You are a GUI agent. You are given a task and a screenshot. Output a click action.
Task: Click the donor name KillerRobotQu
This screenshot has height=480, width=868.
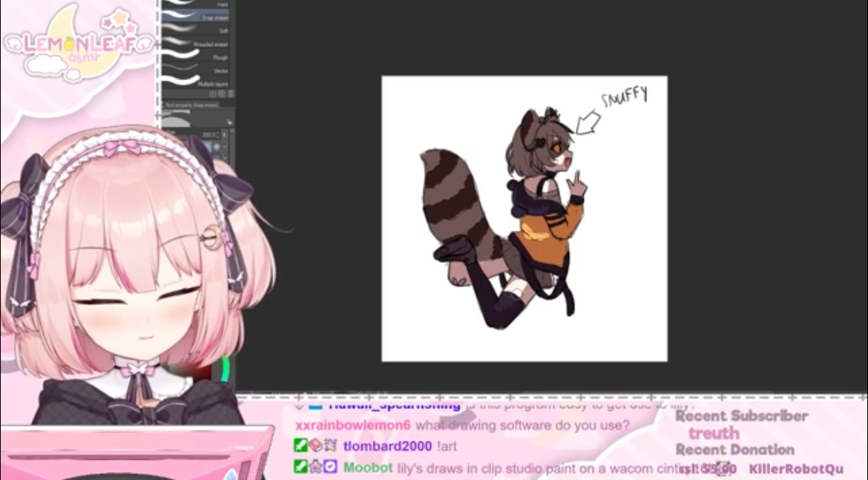[x=796, y=469]
